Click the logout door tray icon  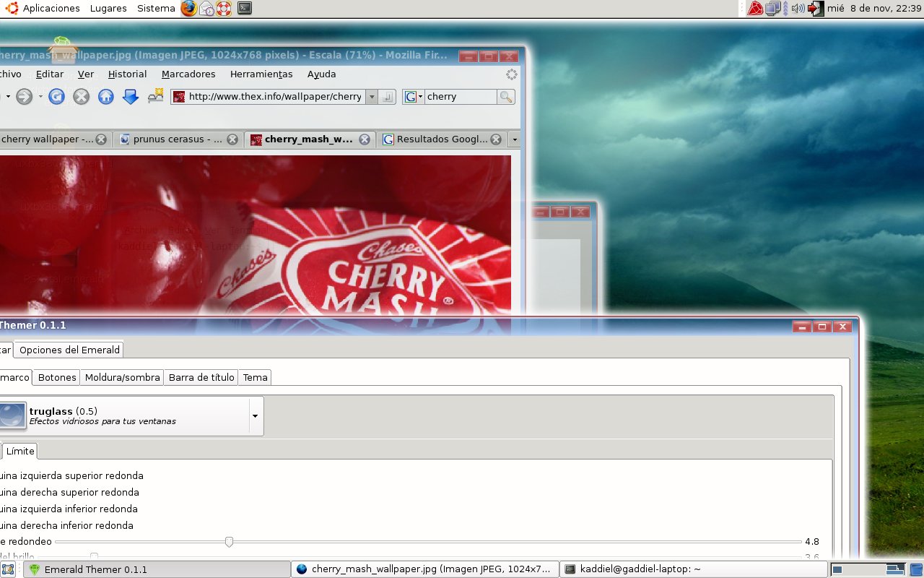[816, 9]
